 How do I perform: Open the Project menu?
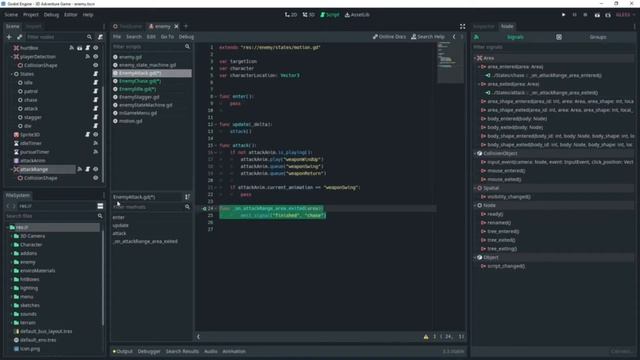click(x=31, y=15)
